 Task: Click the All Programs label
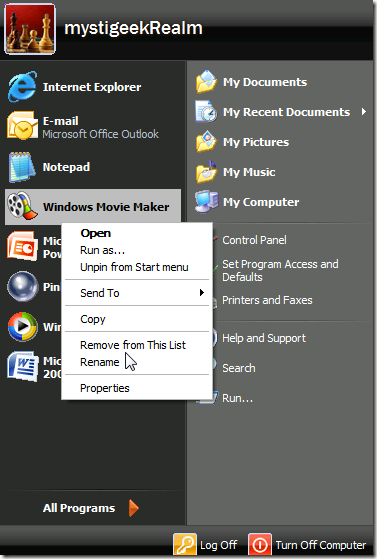point(79,508)
